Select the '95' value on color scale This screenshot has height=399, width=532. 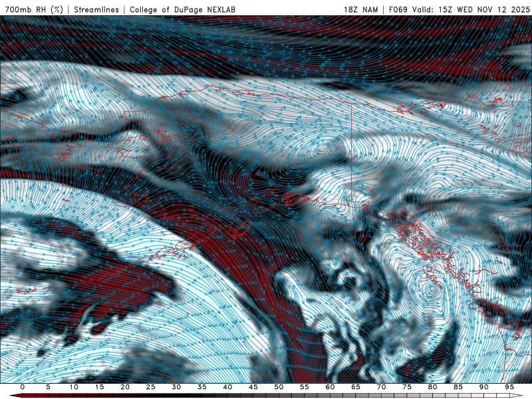pyautogui.click(x=509, y=387)
